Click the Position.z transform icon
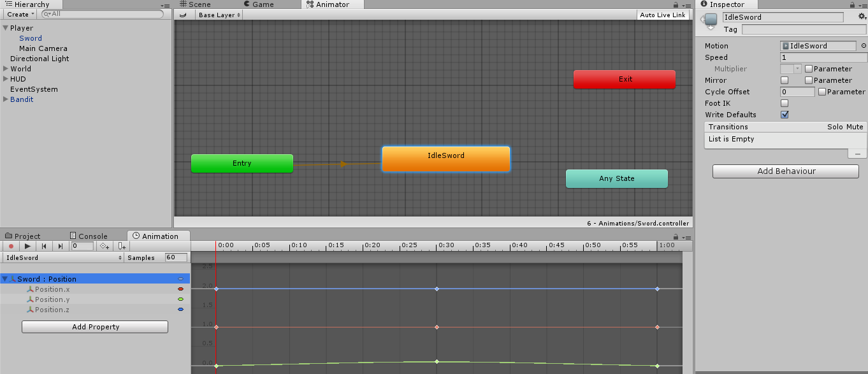Viewport: 868px width, 374px height. pyautogui.click(x=30, y=310)
